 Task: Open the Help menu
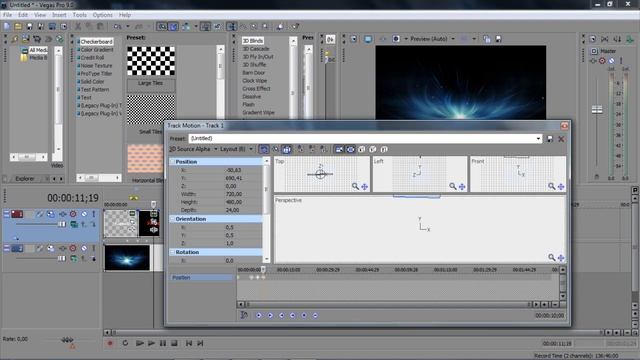[125, 15]
